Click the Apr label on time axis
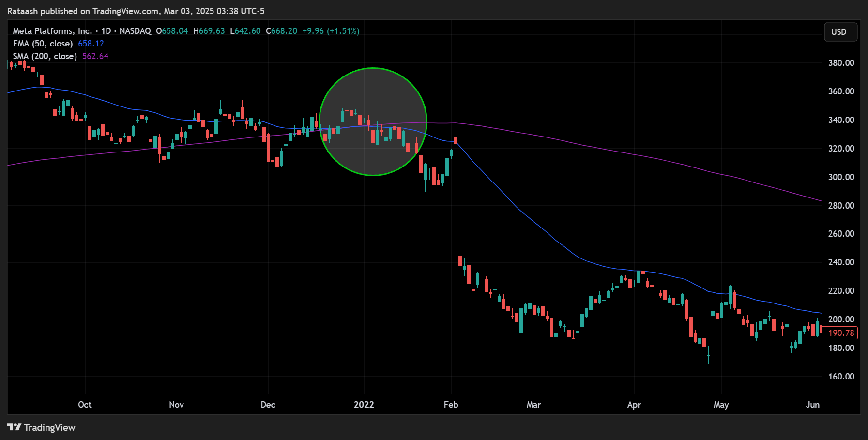Viewport: 868px width, 440px height. coord(634,405)
